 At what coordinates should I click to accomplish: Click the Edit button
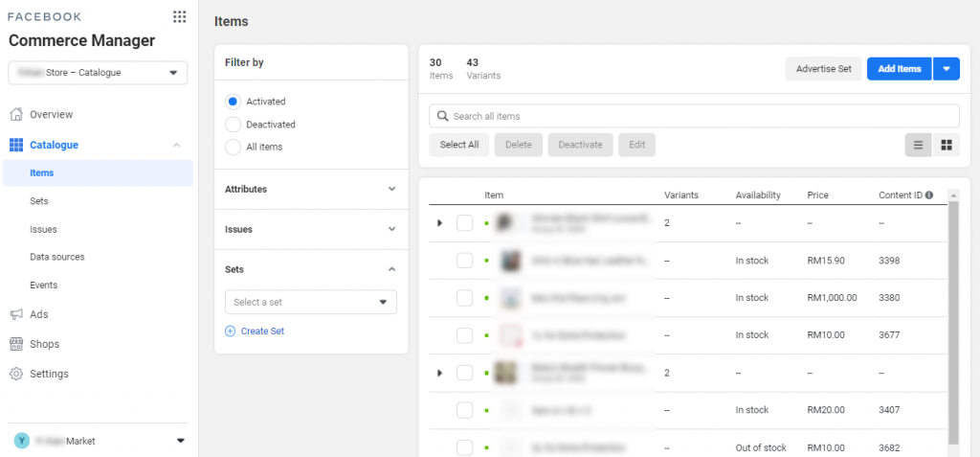(636, 145)
